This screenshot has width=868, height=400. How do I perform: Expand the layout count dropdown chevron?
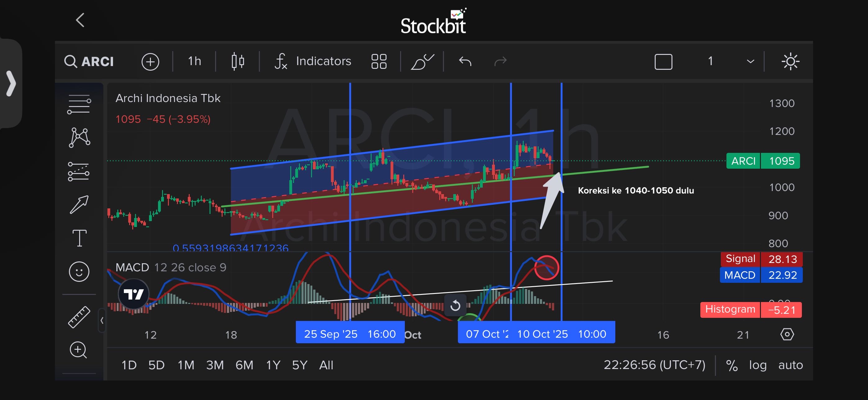click(x=750, y=61)
